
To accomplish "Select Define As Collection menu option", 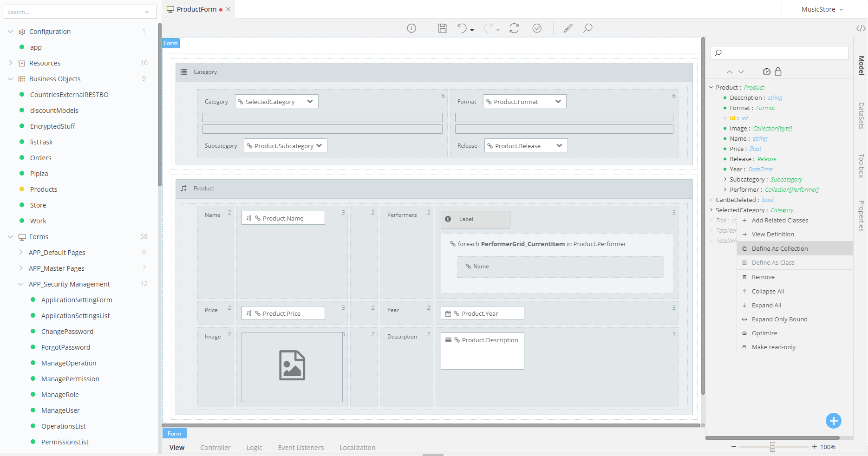I will pos(779,249).
